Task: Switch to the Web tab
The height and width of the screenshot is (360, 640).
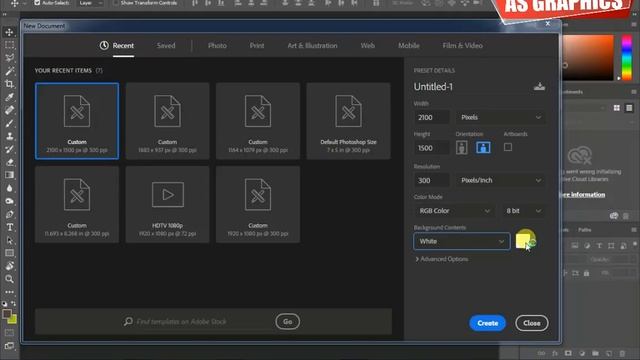Action: point(367,45)
